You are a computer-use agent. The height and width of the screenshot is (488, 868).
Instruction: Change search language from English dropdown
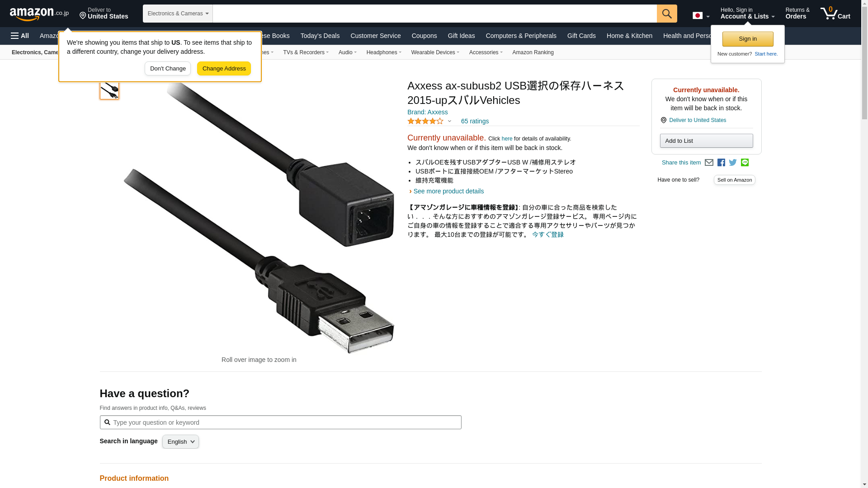coord(180,442)
